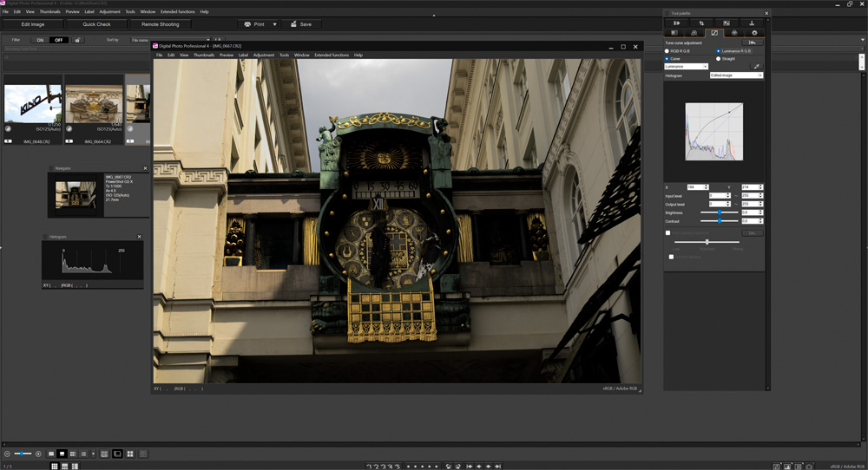Click the four-square grid icon in bottom toolbar
This screenshot has height=470, width=868.
coord(130,454)
